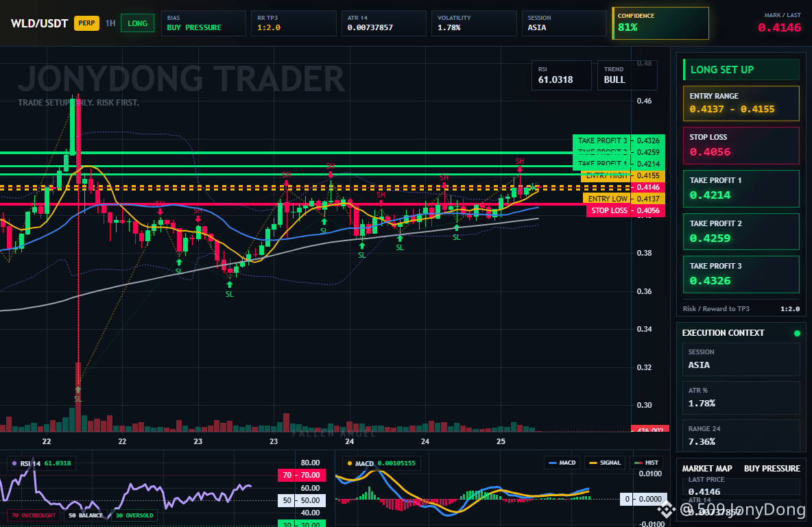Click the Execution Context heading
Screen dimensions: 812x527
click(x=723, y=333)
